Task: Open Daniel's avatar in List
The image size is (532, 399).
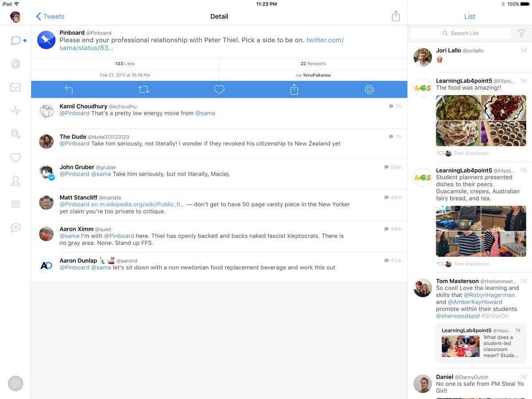Action: (x=422, y=384)
